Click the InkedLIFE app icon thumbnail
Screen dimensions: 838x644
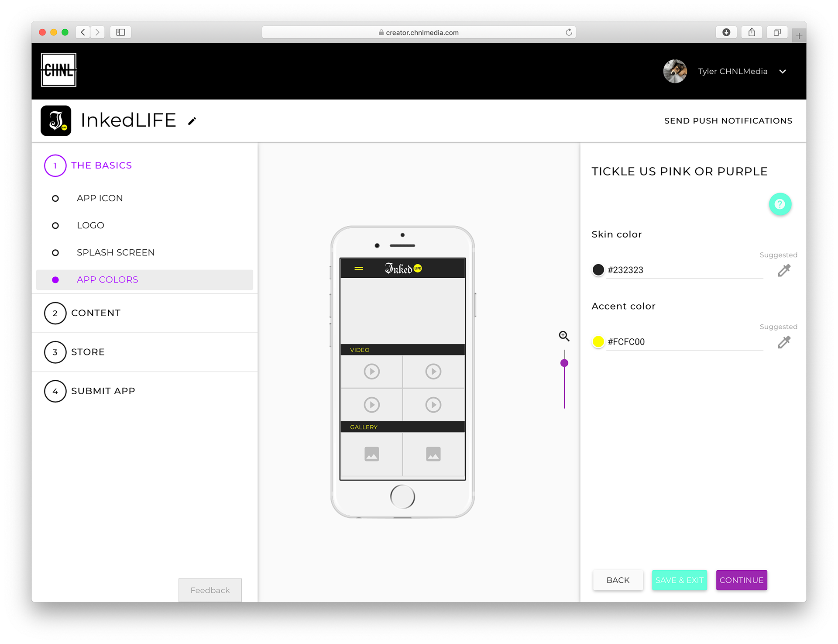[x=56, y=121]
